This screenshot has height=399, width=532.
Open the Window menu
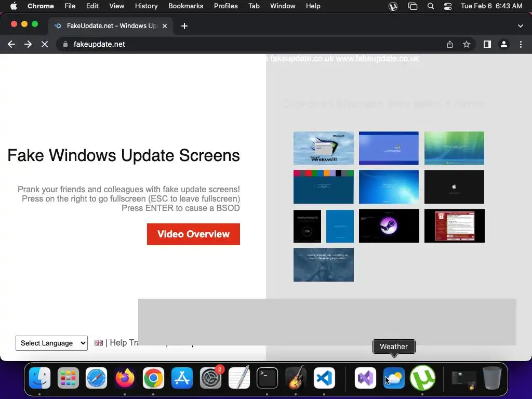tap(283, 6)
